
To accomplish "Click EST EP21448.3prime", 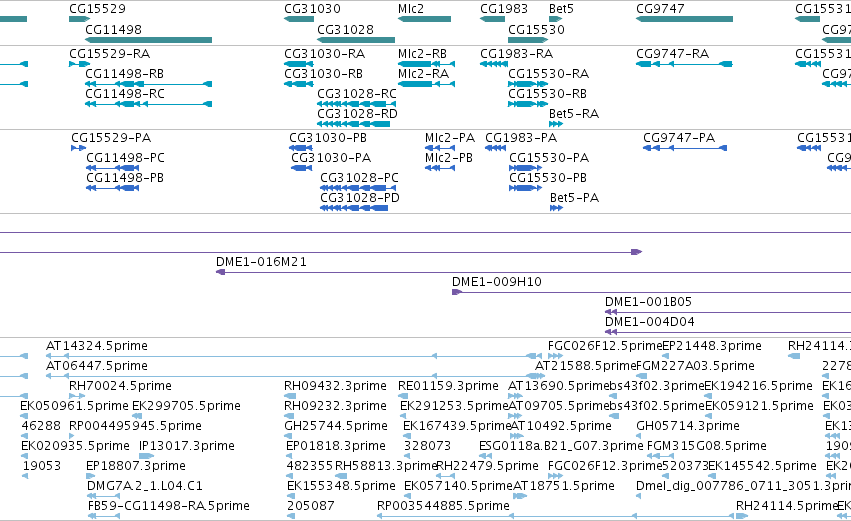I will pos(712,346).
